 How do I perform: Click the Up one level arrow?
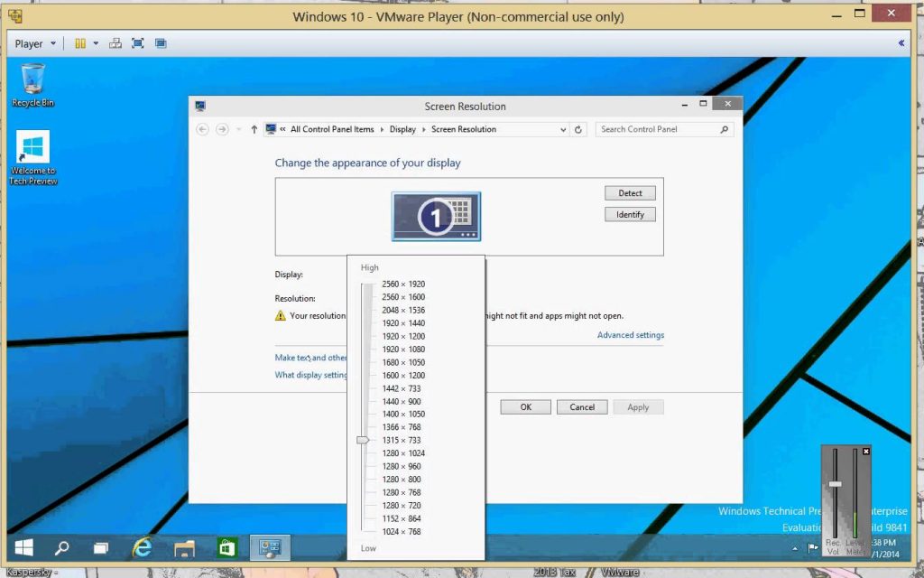tap(254, 129)
